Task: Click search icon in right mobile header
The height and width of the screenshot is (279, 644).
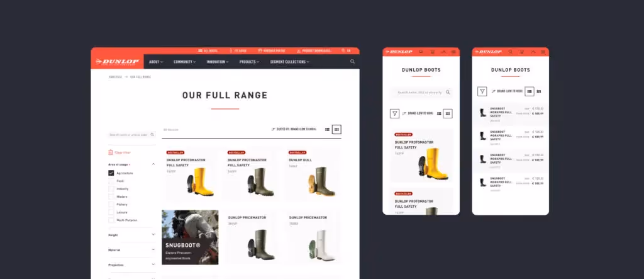Action: [511, 52]
